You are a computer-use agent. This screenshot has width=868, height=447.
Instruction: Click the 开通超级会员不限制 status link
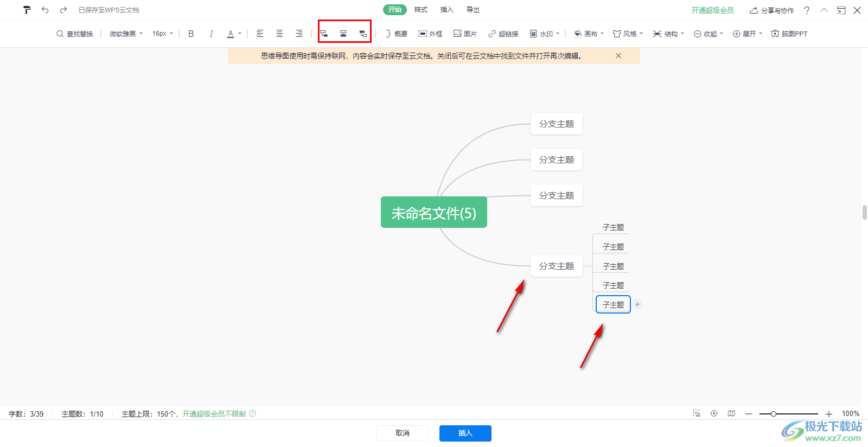coord(214,414)
